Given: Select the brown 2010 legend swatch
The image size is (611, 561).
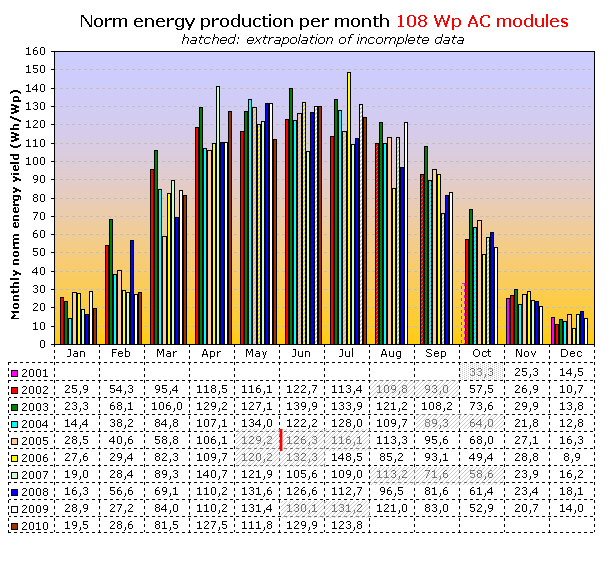Looking at the screenshot, I should tap(13, 526).
